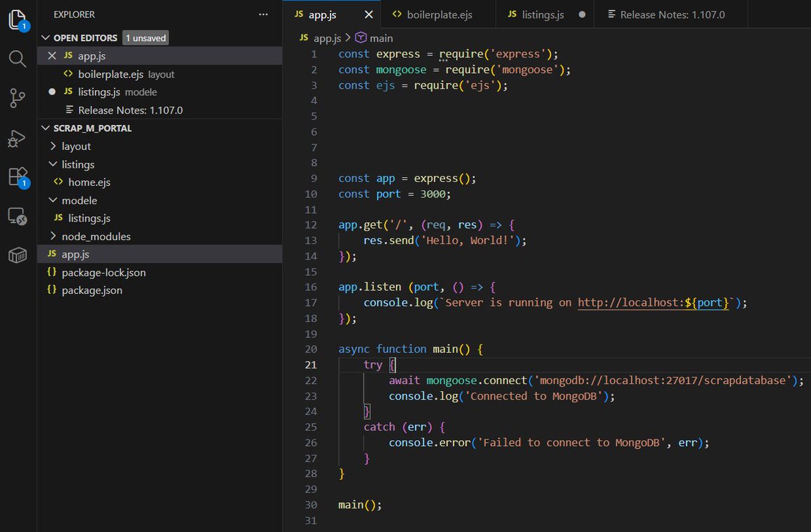Image resolution: width=811 pixels, height=532 pixels.
Task: Switch to Release Notes: 1.107.0 tab
Action: [671, 14]
